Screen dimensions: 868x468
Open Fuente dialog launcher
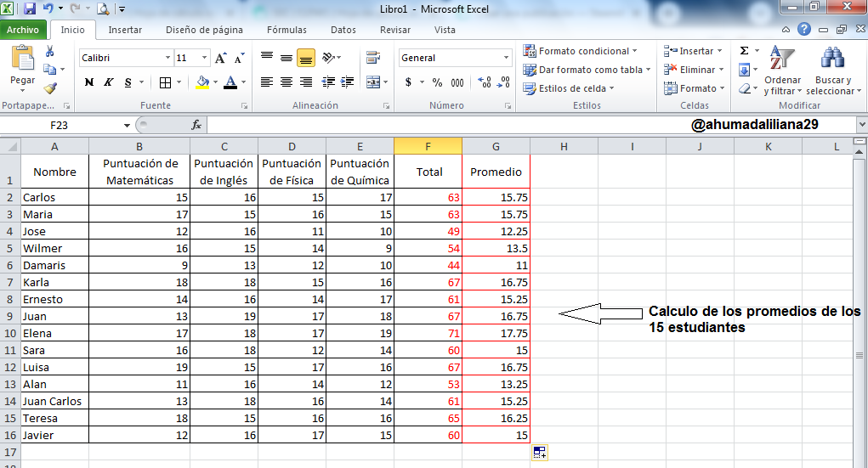coord(244,106)
